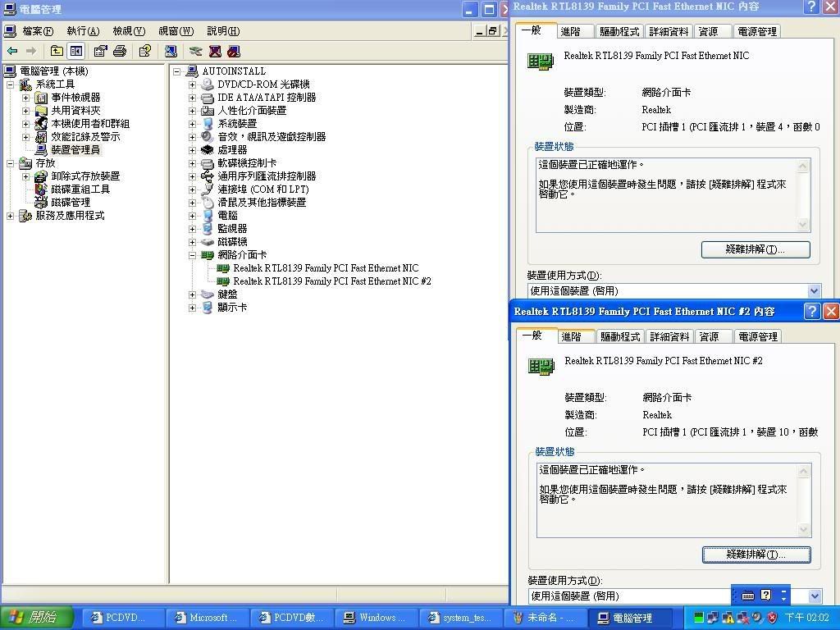Viewport: 840px width, 630px height.
Task: Collapse 系統工具 in the left tree
Action: coord(10,84)
